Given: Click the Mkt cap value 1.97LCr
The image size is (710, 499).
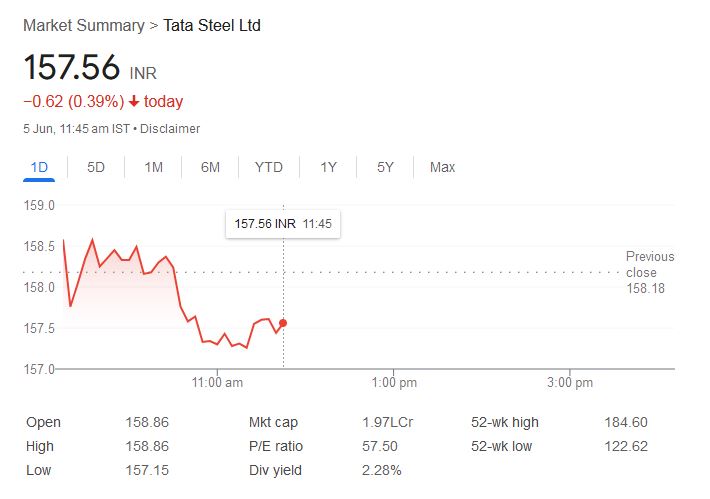Looking at the screenshot, I should [387, 422].
